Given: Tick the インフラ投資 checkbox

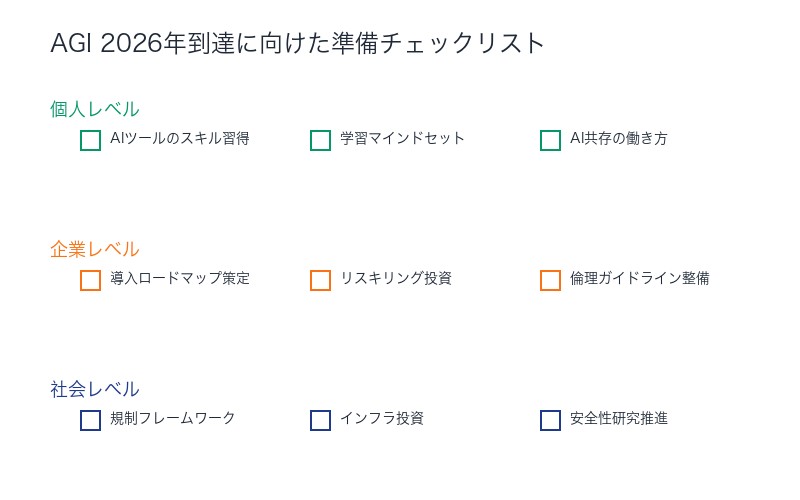Looking at the screenshot, I should [x=320, y=420].
